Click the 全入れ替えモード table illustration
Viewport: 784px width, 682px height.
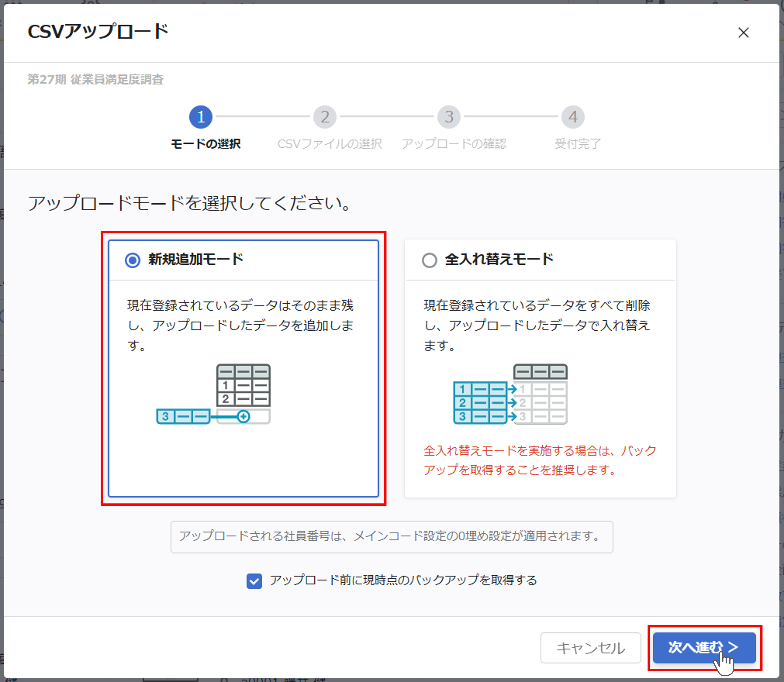pos(510,394)
